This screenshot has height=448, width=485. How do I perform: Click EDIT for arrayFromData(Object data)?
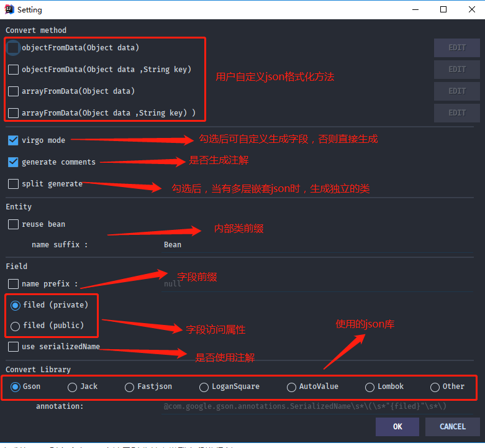(x=457, y=91)
